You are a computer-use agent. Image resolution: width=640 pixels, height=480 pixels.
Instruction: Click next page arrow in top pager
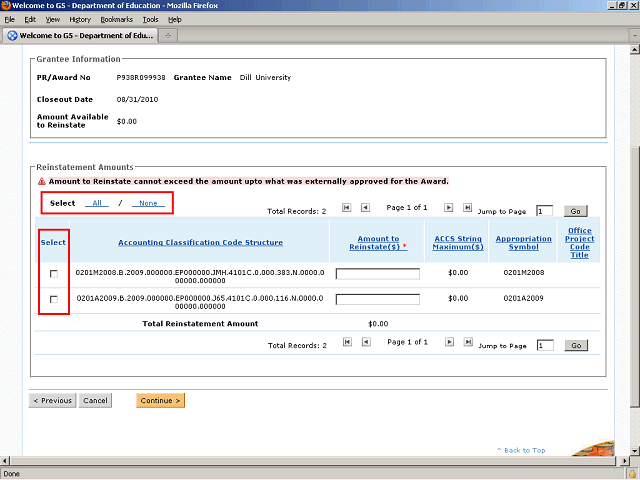(x=449, y=208)
